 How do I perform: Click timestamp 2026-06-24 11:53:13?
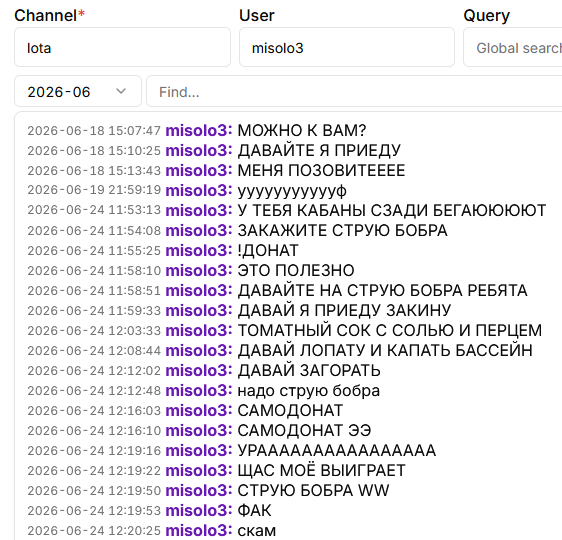pos(94,210)
